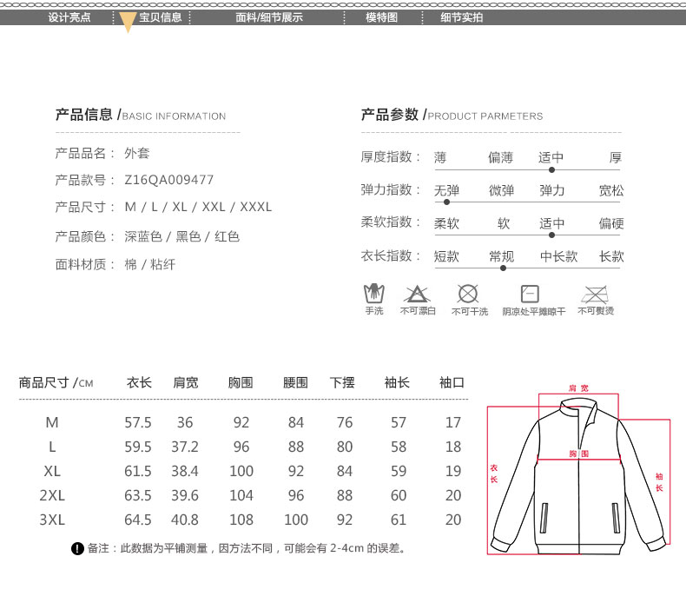Click the 偏薄 option on 厚度指数 scale

(x=500, y=157)
